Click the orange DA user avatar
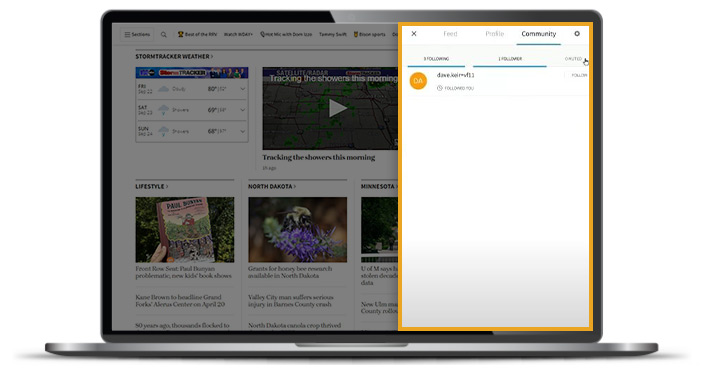 click(x=418, y=81)
